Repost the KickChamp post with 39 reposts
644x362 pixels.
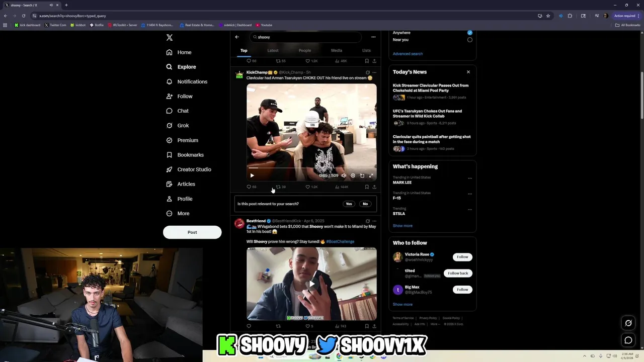point(281,187)
